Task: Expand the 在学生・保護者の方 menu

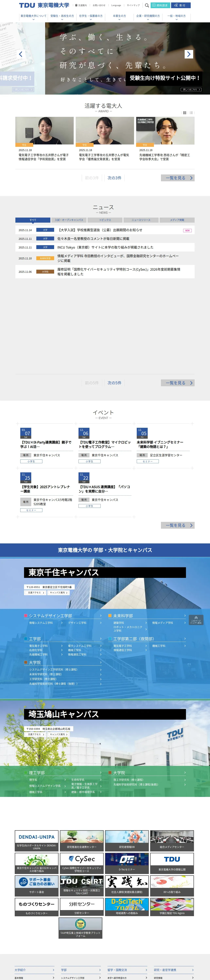Action: (x=91, y=17)
